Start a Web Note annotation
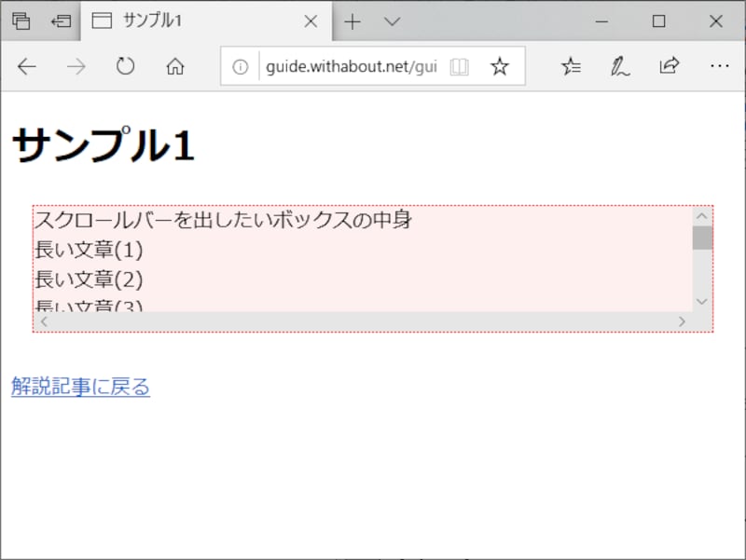 [x=616, y=66]
